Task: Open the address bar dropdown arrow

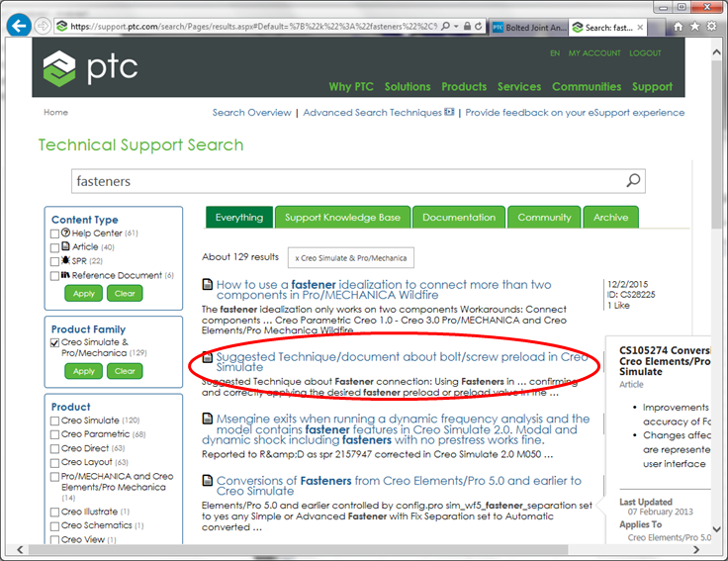Action: click(456, 27)
